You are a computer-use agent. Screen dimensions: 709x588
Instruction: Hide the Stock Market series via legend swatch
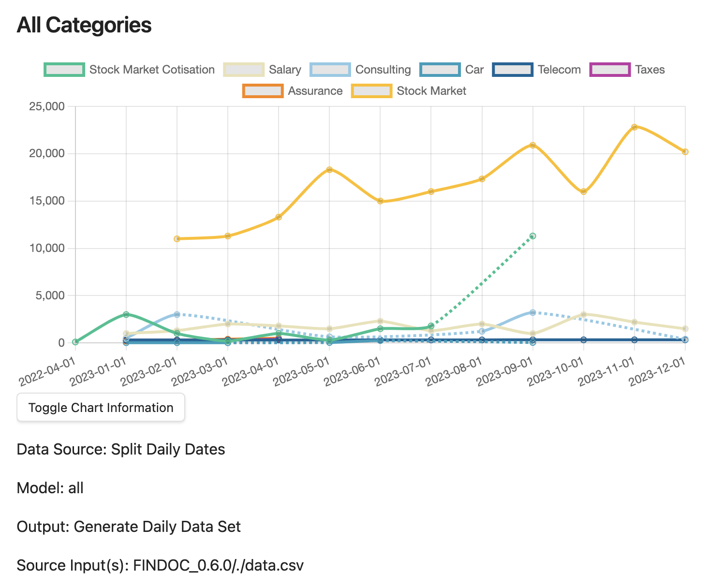coord(372,91)
